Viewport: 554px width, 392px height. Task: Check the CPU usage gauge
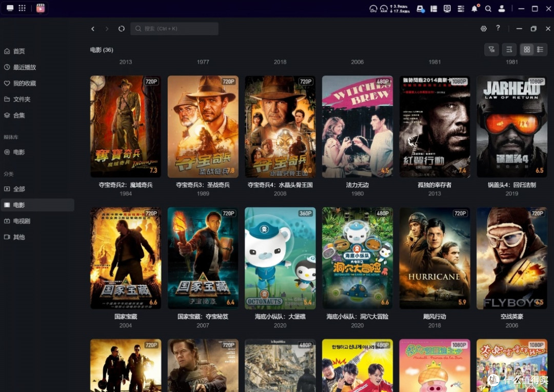[373, 9]
